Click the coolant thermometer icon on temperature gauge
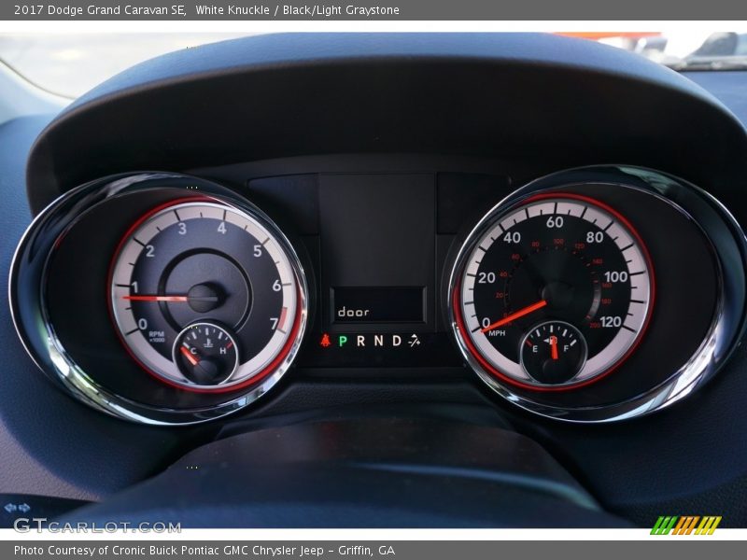Screen dimensions: 747x560 pyautogui.click(x=208, y=343)
